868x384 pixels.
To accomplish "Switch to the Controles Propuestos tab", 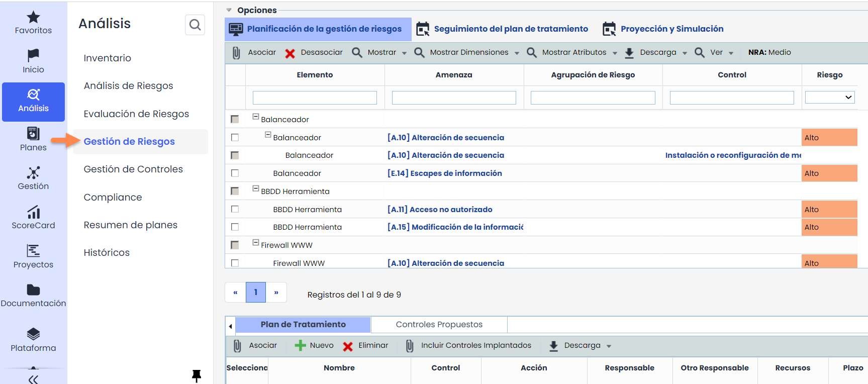I will point(439,325).
